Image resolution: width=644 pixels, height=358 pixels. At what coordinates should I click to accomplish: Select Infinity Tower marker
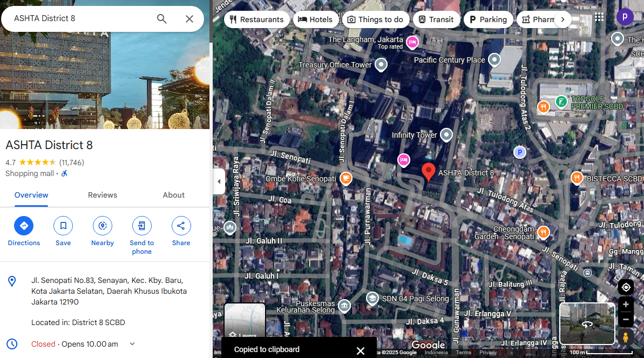[446, 135]
